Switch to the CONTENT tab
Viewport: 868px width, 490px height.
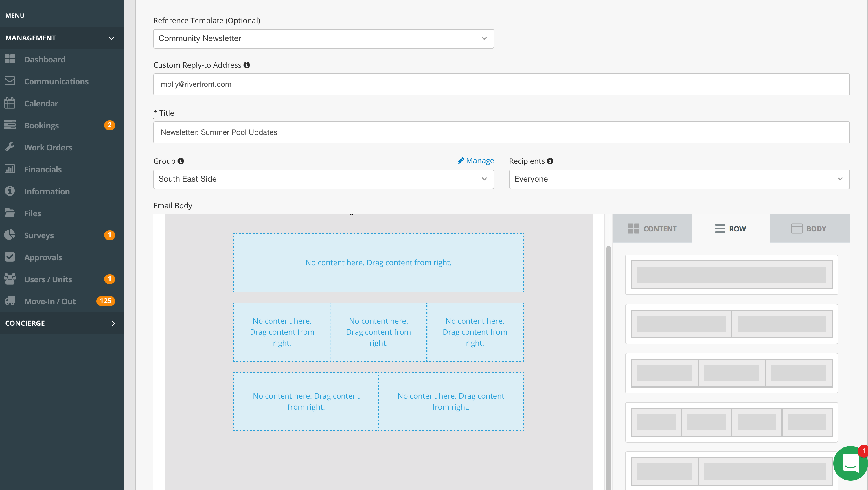652,228
